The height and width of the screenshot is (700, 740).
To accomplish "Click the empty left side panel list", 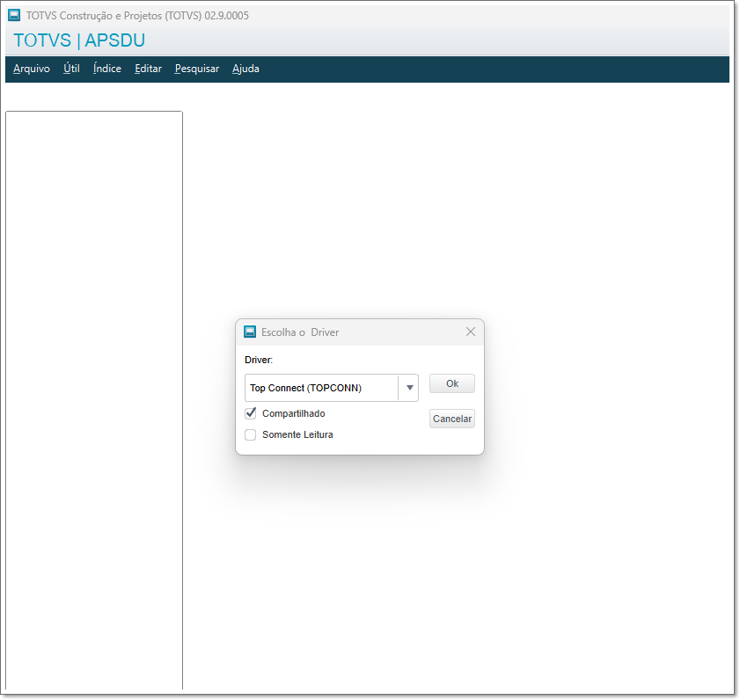I will (x=94, y=400).
